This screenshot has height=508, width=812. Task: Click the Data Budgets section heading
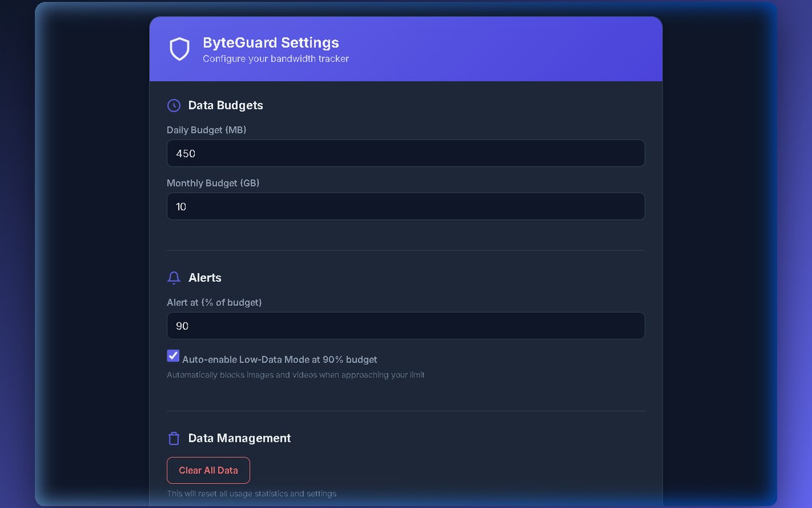[x=226, y=105]
